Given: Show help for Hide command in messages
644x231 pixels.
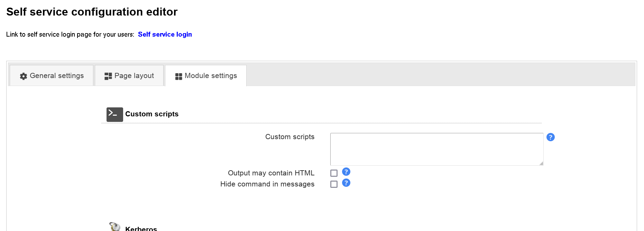Looking at the screenshot, I should [x=346, y=183].
